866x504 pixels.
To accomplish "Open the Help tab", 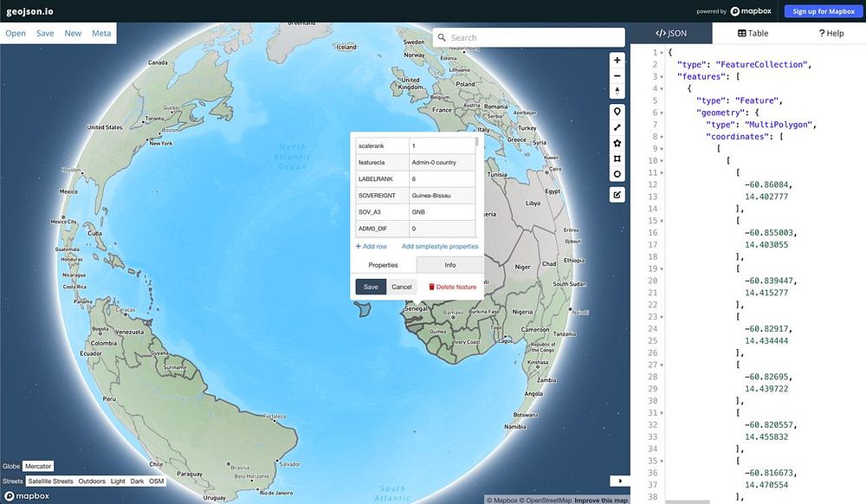I will tap(830, 33).
